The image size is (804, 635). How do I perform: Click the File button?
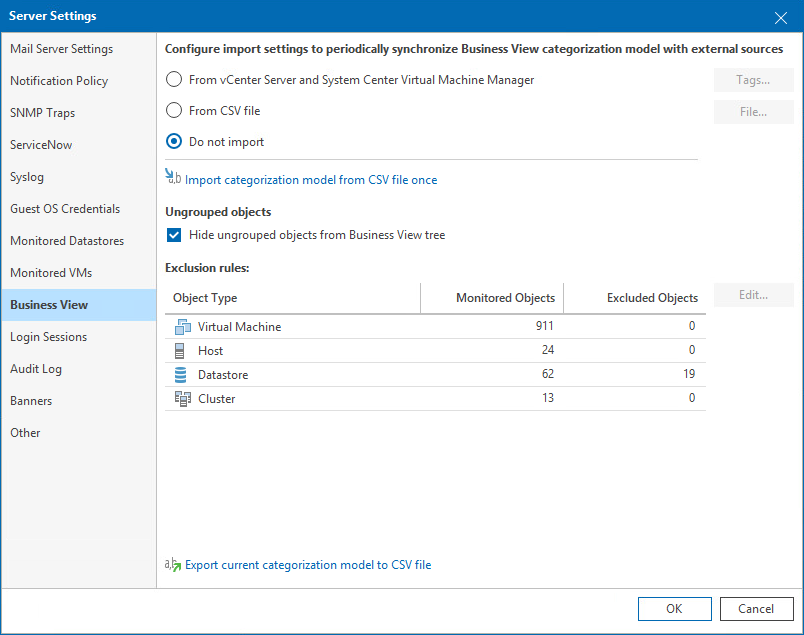[x=753, y=111]
